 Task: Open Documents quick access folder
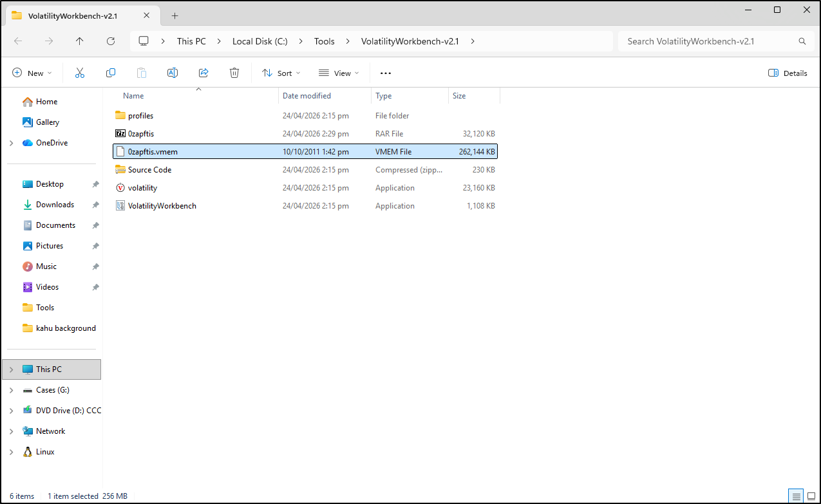point(55,225)
